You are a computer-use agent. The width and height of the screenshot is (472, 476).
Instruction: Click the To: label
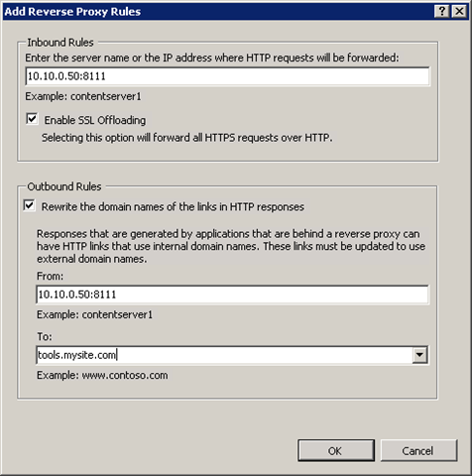45,337
